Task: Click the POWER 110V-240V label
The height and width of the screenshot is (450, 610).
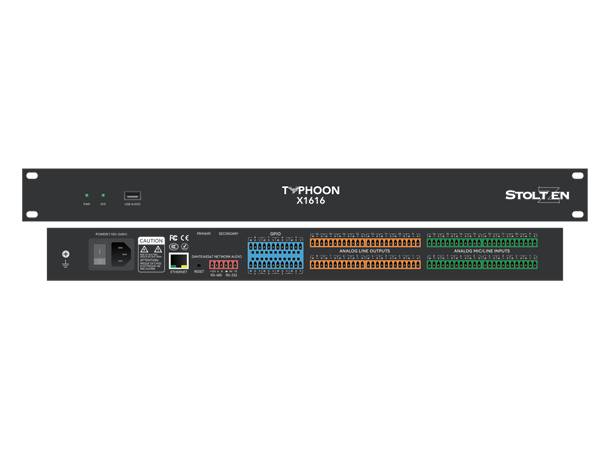Action: (111, 235)
